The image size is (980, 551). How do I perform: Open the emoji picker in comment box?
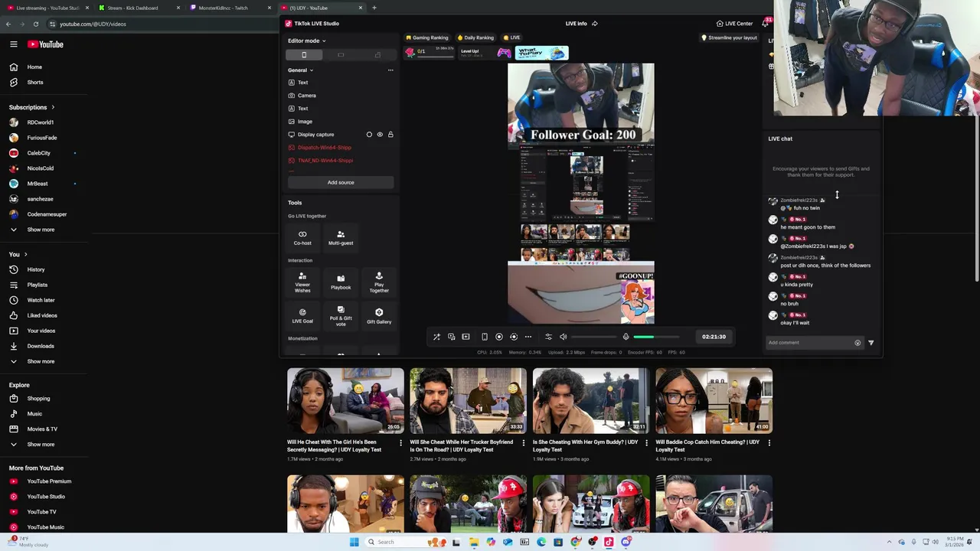[857, 343]
